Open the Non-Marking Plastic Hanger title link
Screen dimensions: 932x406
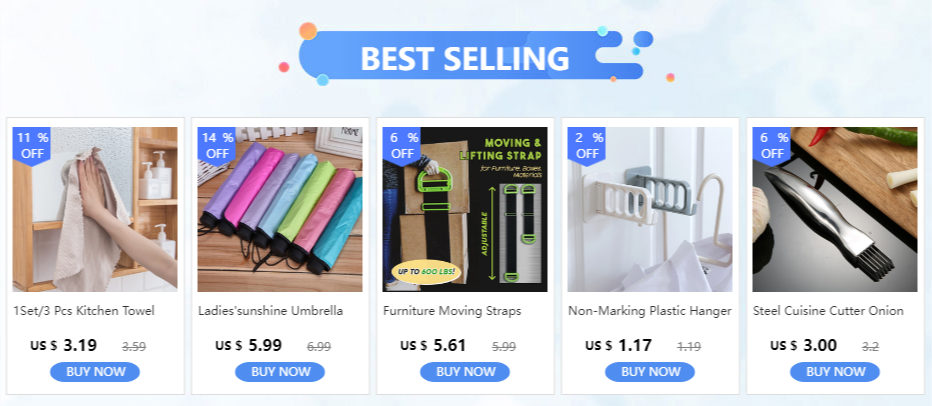coord(650,311)
